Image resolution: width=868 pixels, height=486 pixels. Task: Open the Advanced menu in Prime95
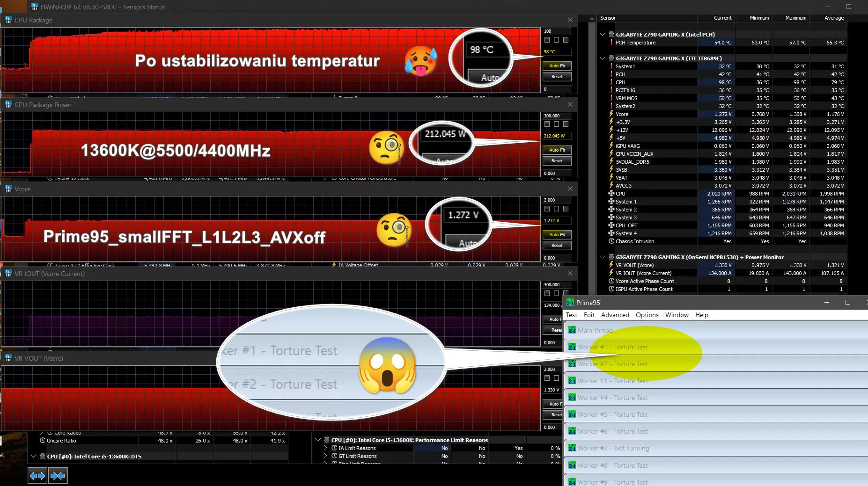[615, 315]
